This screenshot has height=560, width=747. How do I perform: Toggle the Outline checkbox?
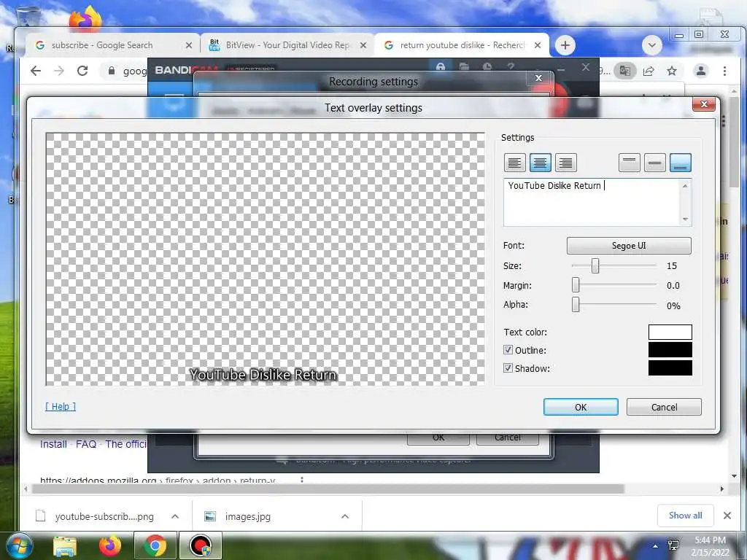[x=508, y=350]
